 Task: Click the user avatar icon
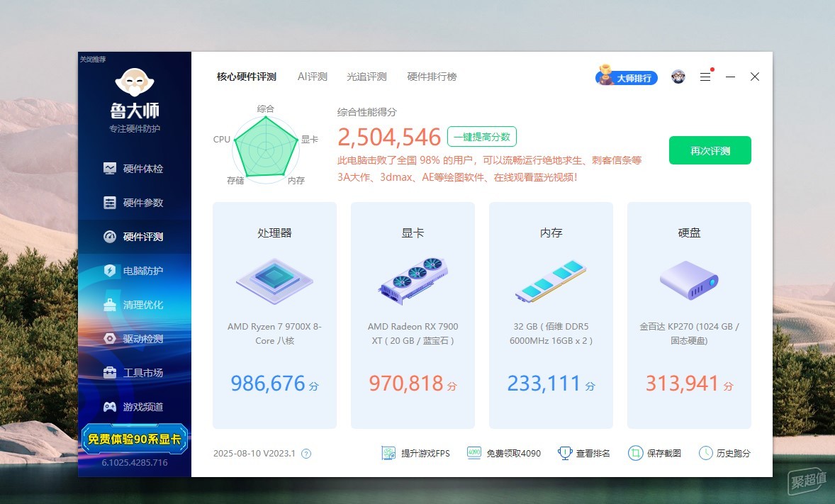[678, 77]
